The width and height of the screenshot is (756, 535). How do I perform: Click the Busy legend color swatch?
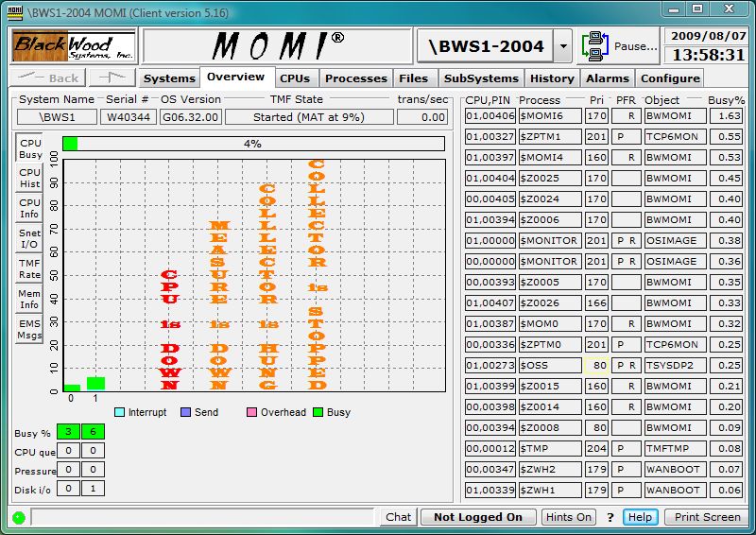[x=318, y=412]
